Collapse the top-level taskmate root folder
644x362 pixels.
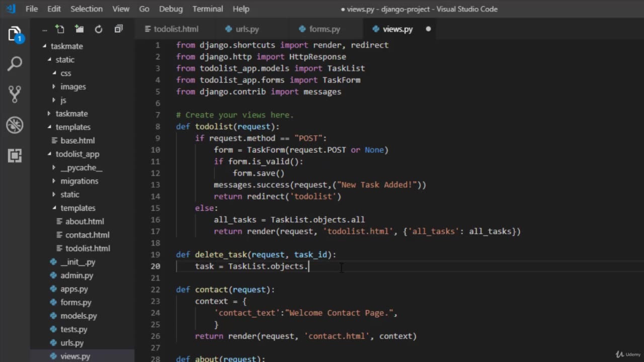44,46
